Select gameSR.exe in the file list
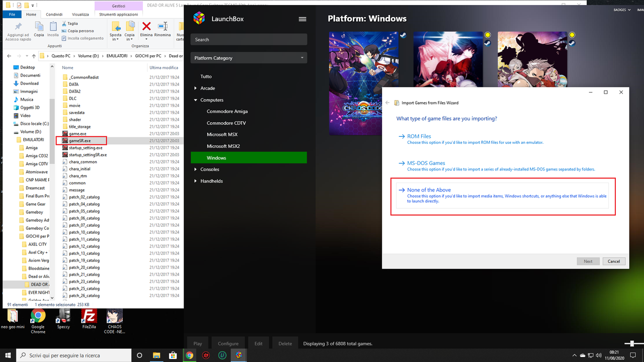The height and width of the screenshot is (362, 644). [x=79, y=141]
